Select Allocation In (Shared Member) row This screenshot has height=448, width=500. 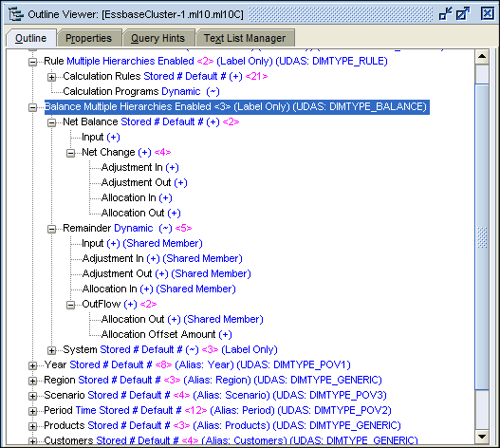(x=158, y=289)
